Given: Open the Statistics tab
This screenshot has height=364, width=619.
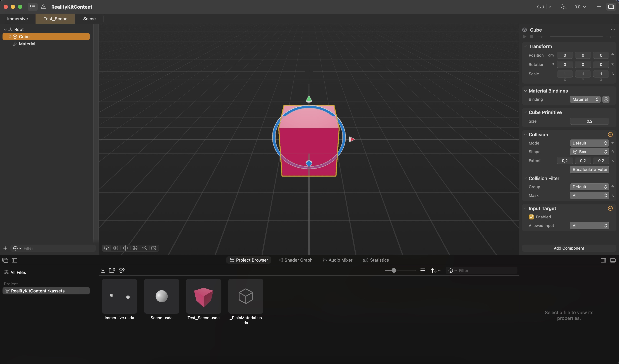Looking at the screenshot, I should coord(376,260).
